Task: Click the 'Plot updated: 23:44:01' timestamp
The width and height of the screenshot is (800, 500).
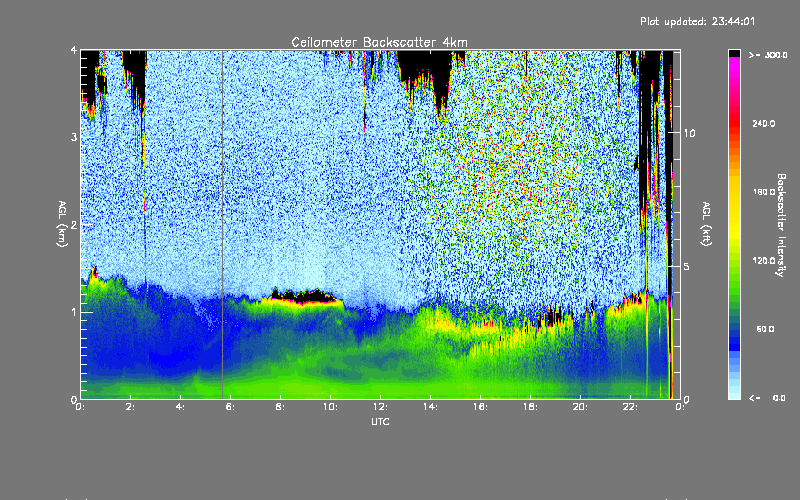Action: click(x=697, y=21)
